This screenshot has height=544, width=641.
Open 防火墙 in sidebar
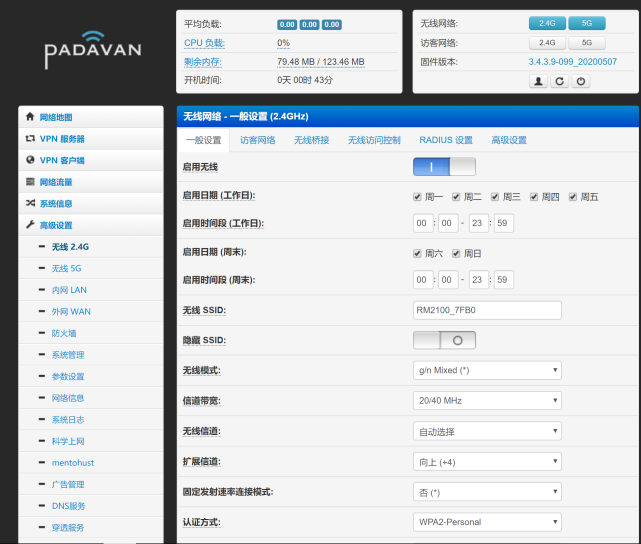point(64,334)
